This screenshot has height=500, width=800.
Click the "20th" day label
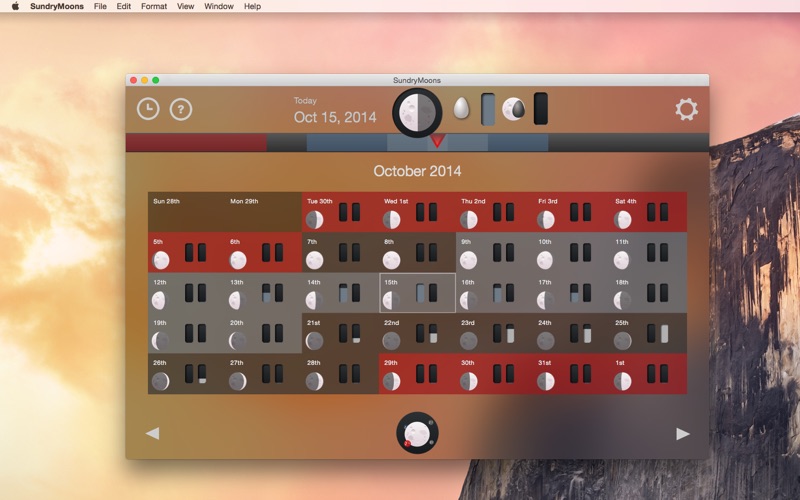tap(237, 322)
